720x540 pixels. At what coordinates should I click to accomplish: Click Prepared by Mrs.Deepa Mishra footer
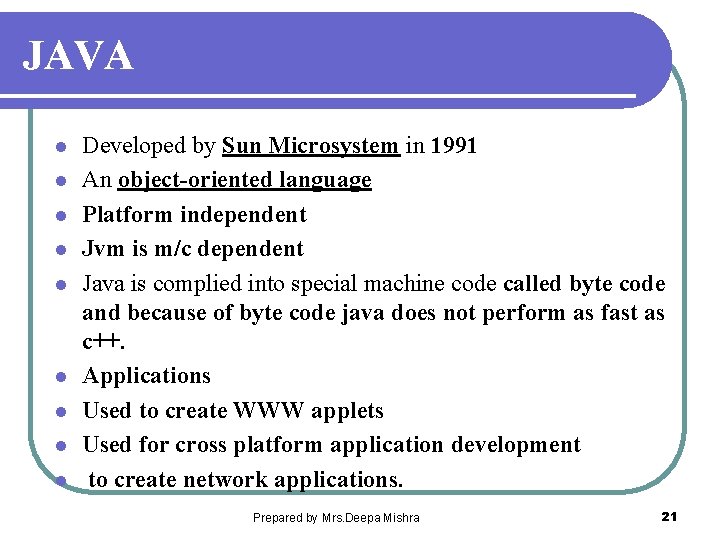click(336, 518)
